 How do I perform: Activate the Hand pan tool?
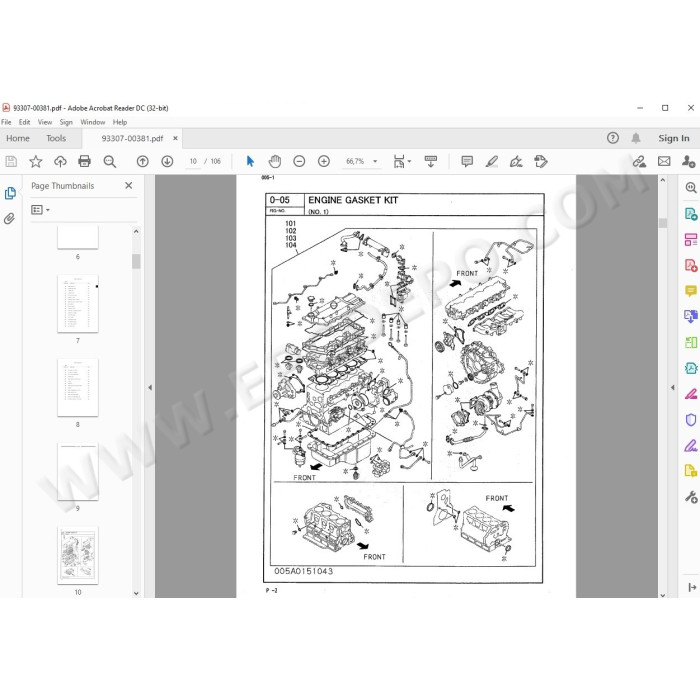[275, 161]
